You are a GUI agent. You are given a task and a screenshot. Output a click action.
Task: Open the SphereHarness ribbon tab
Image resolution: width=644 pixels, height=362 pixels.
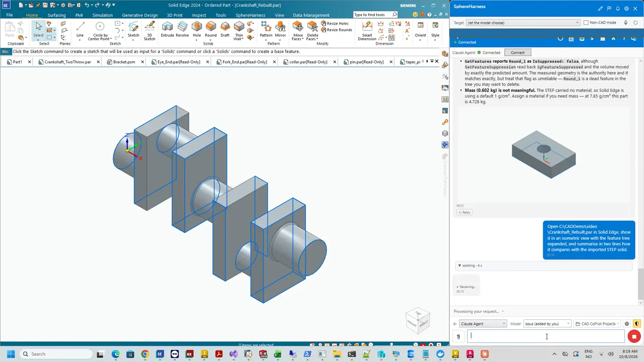tap(250, 15)
